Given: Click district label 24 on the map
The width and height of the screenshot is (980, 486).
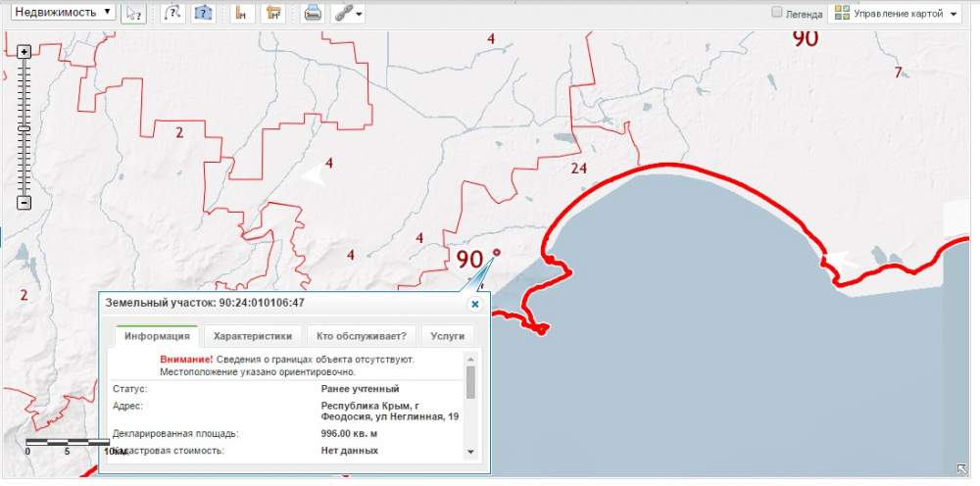Looking at the screenshot, I should click(579, 168).
